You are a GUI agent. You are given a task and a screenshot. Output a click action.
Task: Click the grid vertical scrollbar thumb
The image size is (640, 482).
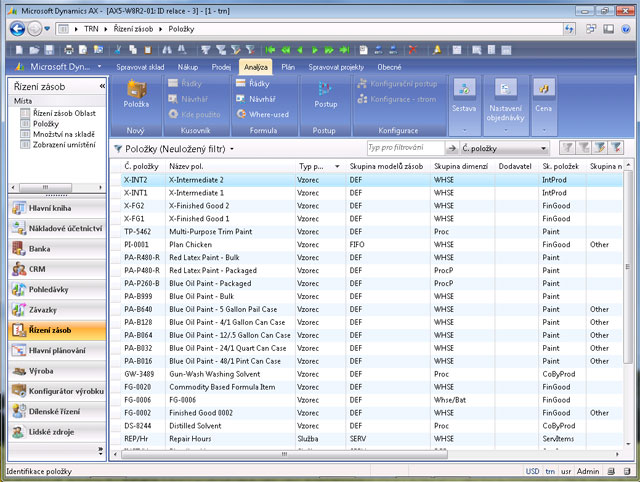coord(628,267)
